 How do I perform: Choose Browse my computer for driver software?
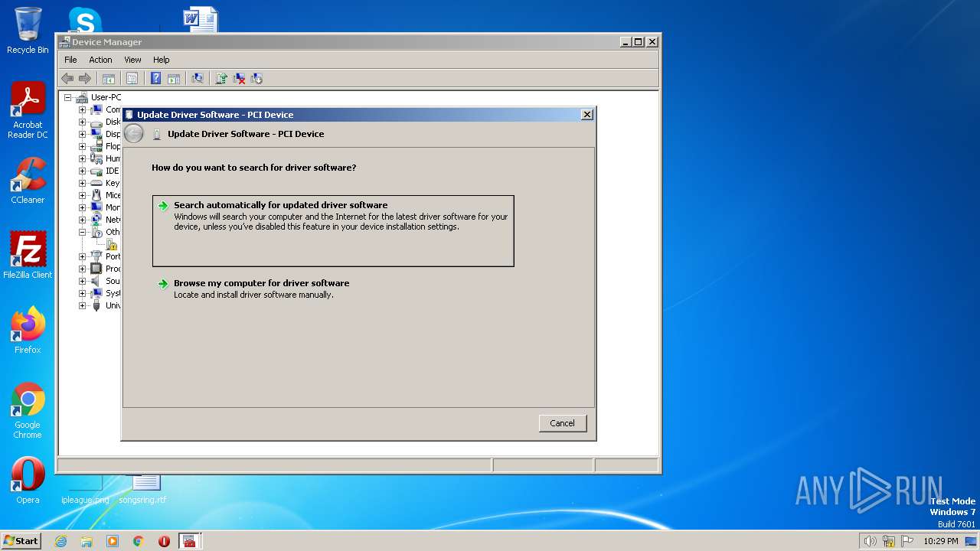[x=333, y=289]
